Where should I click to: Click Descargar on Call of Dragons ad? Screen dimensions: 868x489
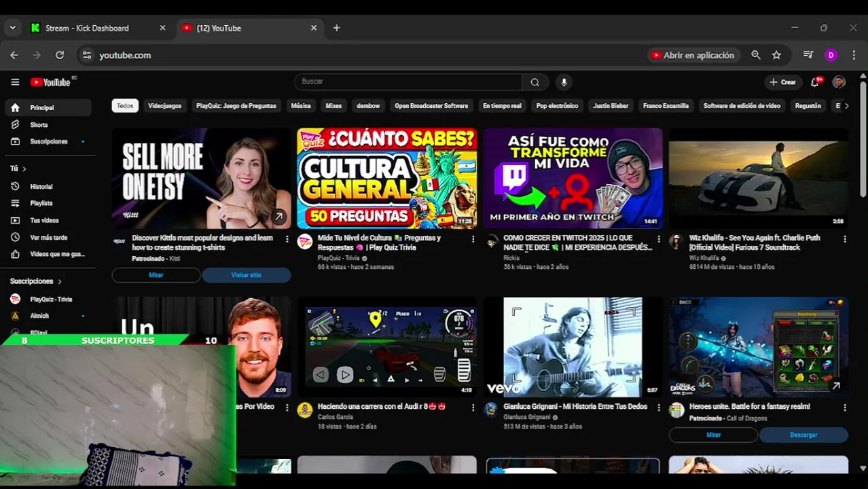pos(803,435)
